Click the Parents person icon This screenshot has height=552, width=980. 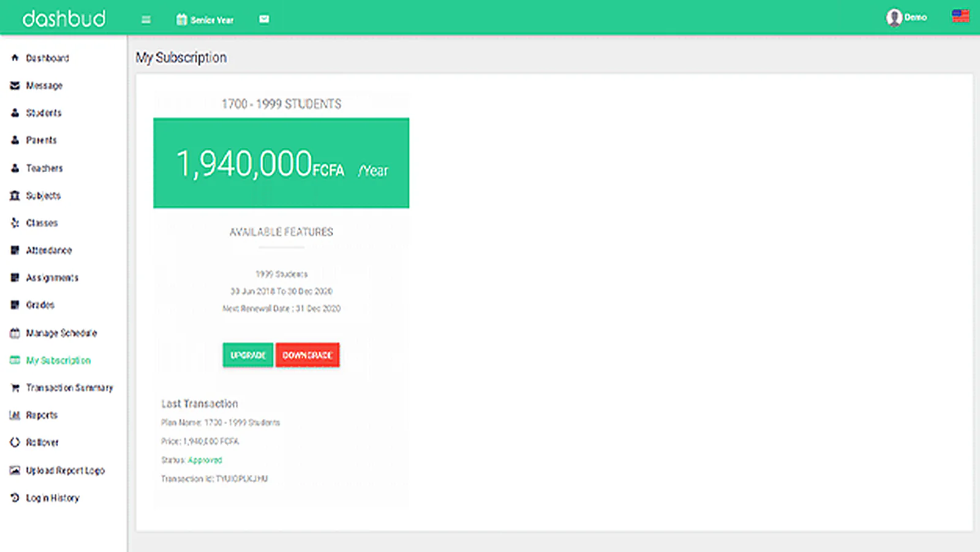point(15,140)
